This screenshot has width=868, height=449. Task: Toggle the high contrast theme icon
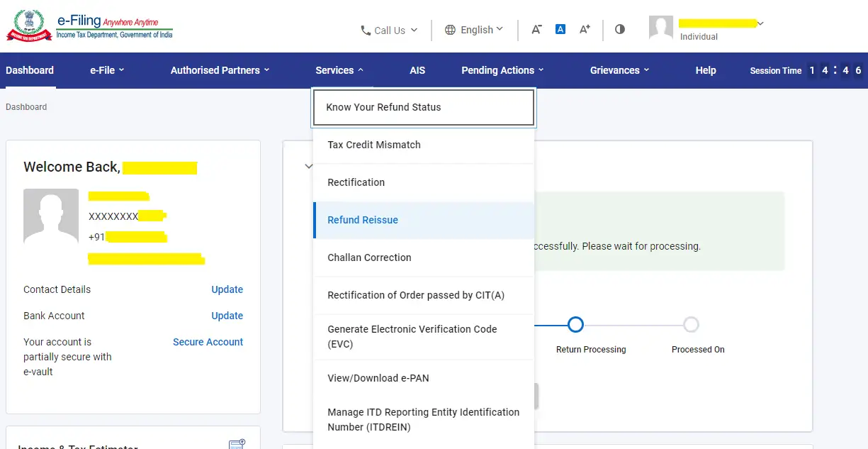[620, 29]
